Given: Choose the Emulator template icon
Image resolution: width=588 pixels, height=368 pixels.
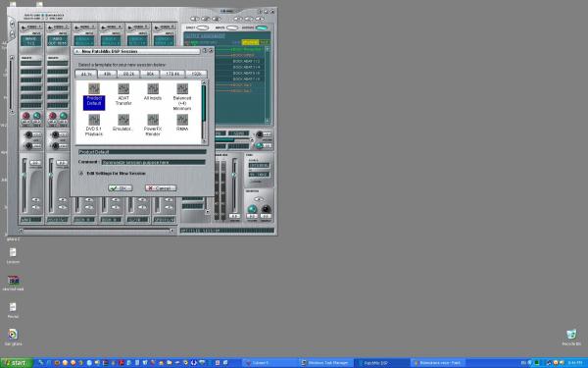Looking at the screenshot, I should tap(123, 123).
